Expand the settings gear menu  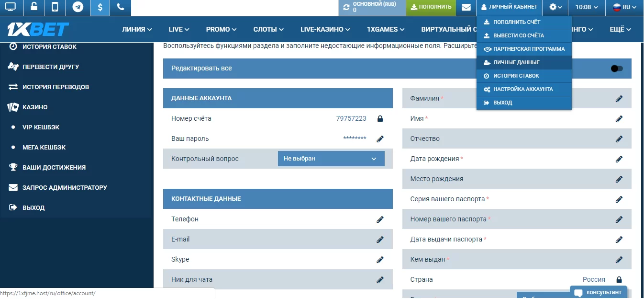point(553,8)
